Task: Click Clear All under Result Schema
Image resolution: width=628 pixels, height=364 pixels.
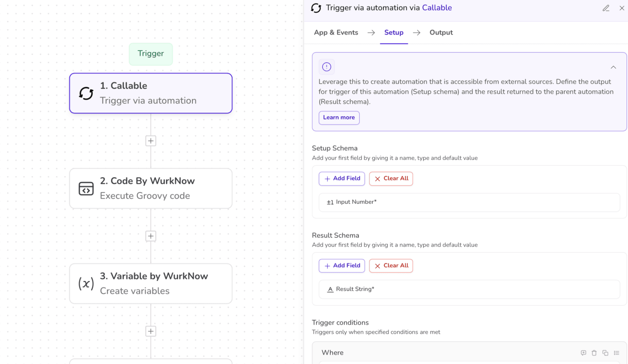Action: pyautogui.click(x=391, y=266)
